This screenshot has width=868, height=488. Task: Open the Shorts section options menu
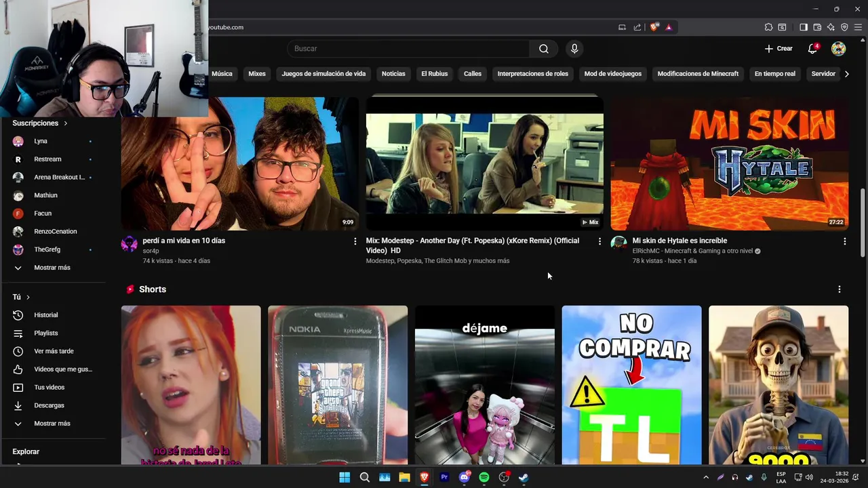[x=840, y=289]
